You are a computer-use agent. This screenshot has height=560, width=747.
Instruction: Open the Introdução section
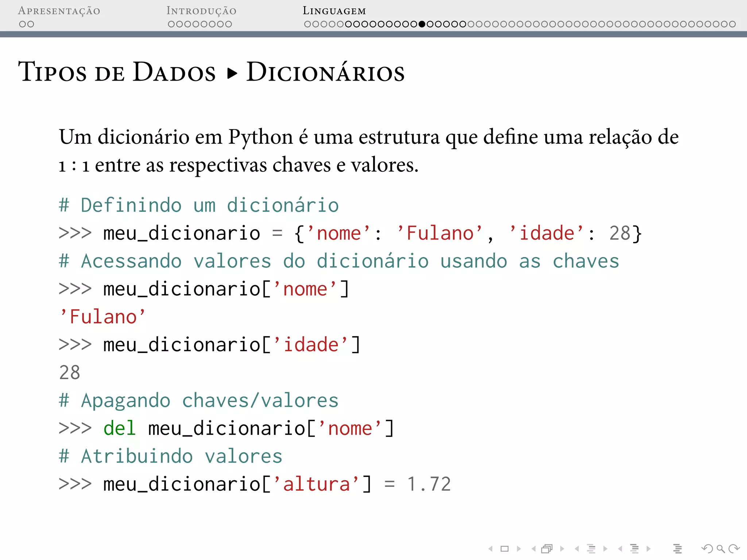pos(201,11)
